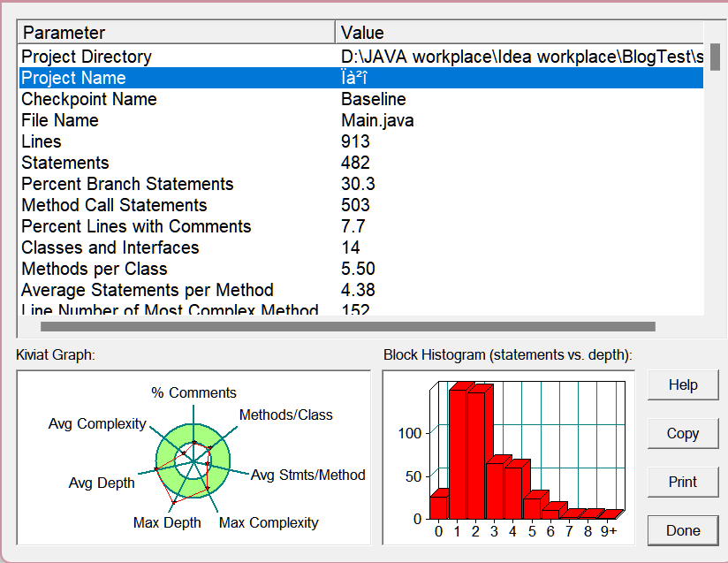Select the Percent Lines with Comments row

361,226
